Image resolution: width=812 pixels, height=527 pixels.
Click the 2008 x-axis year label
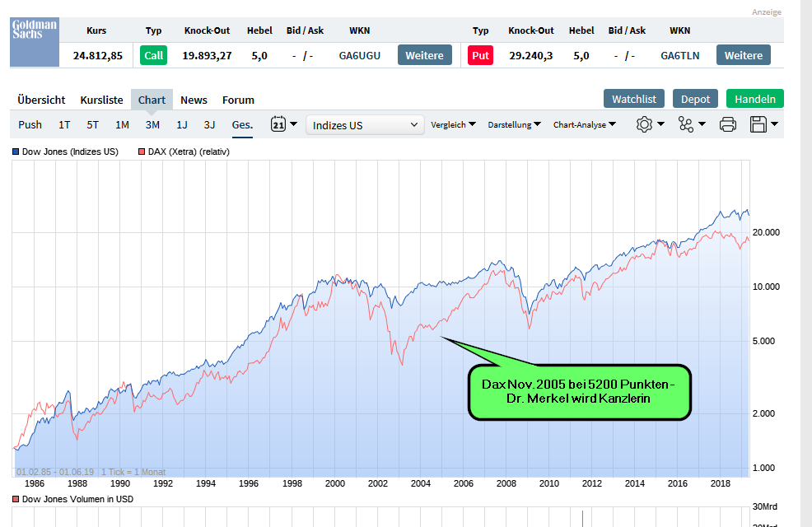coord(506,483)
